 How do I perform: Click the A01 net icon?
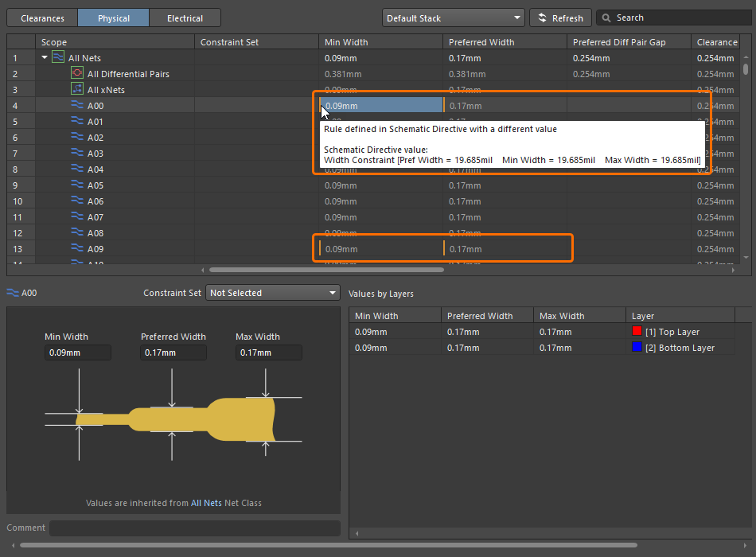[77, 121]
